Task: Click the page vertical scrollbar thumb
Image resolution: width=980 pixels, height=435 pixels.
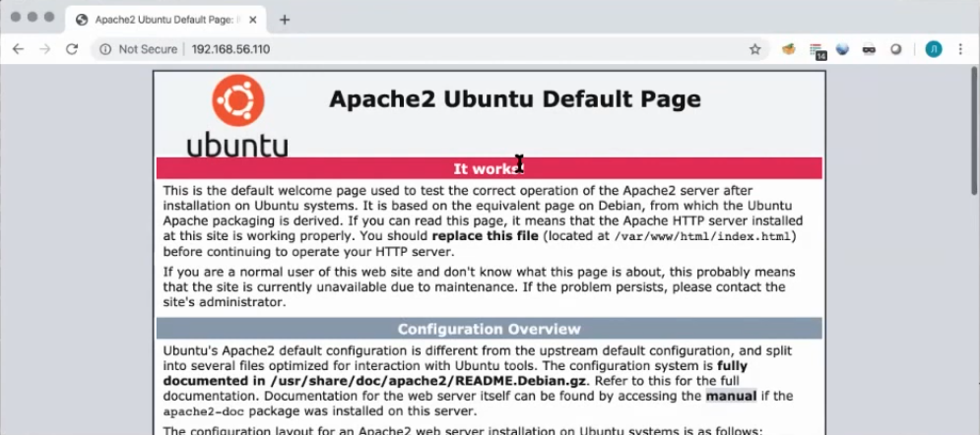Action: click(x=974, y=132)
